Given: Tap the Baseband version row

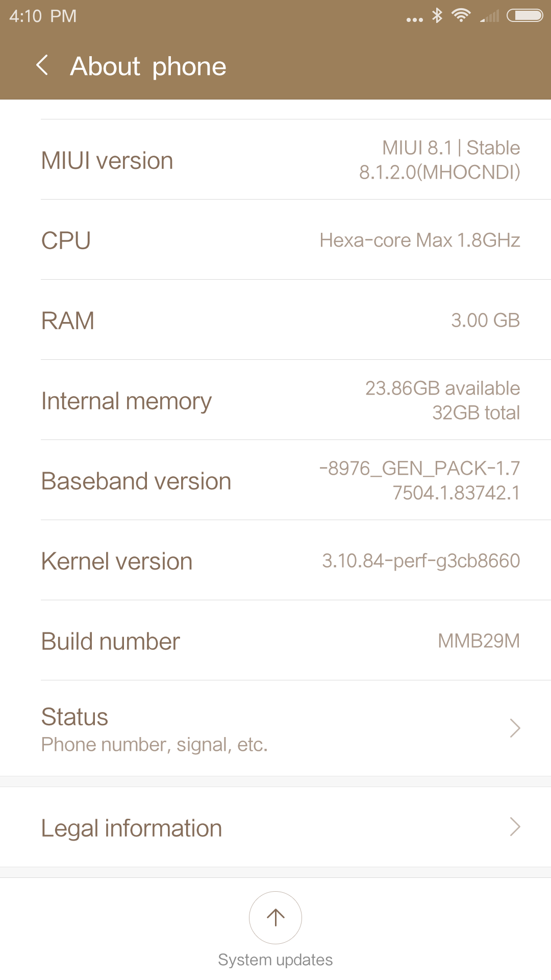Looking at the screenshot, I should [x=275, y=480].
